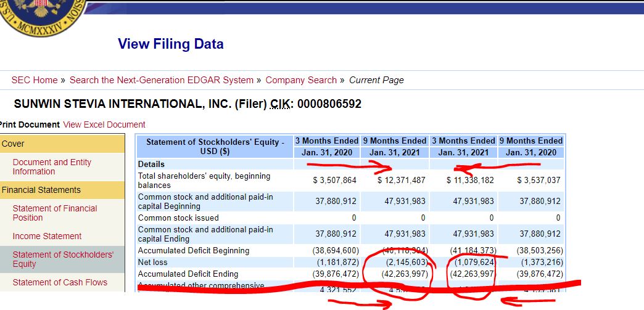Open Statement of Cash Flows

[x=60, y=282]
